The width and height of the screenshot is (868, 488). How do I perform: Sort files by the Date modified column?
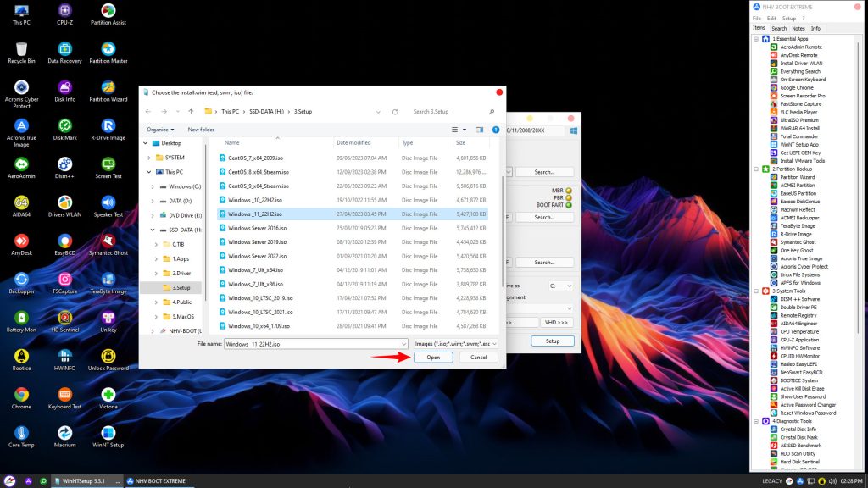coord(353,142)
